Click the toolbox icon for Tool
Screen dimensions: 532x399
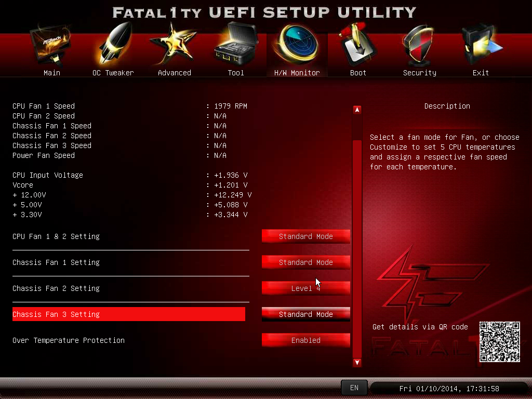(236, 44)
